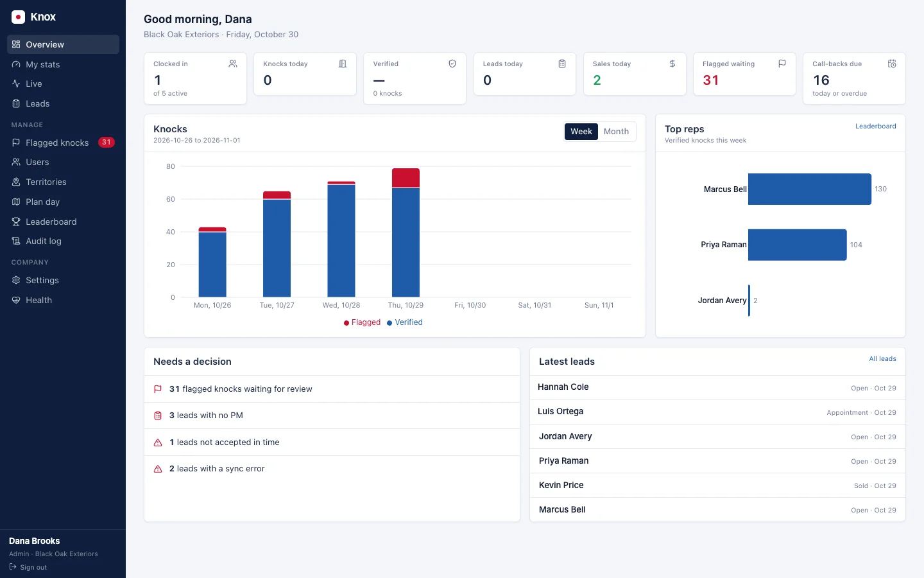Click the people icon in Clocked in card
The image size is (924, 578).
[x=233, y=64]
